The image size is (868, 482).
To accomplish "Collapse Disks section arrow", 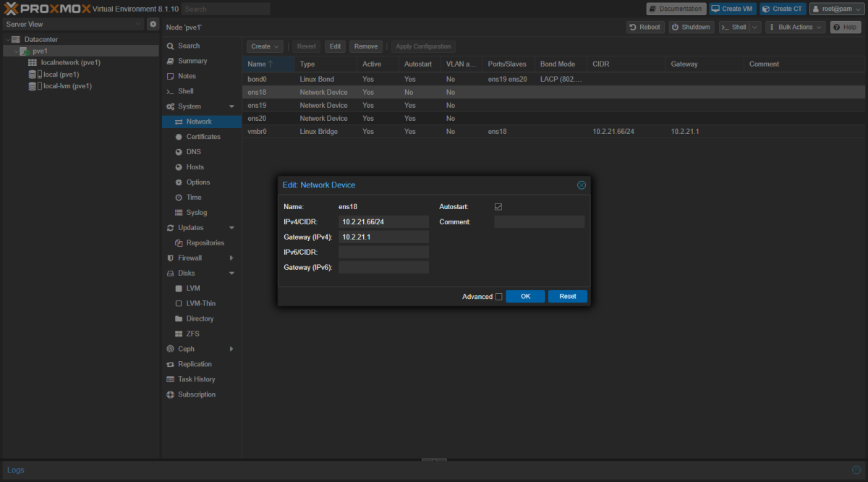I will (231, 274).
